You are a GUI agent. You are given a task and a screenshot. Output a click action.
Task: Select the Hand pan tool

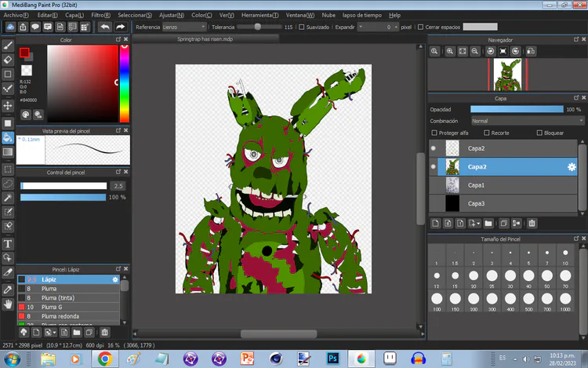[x=8, y=304]
